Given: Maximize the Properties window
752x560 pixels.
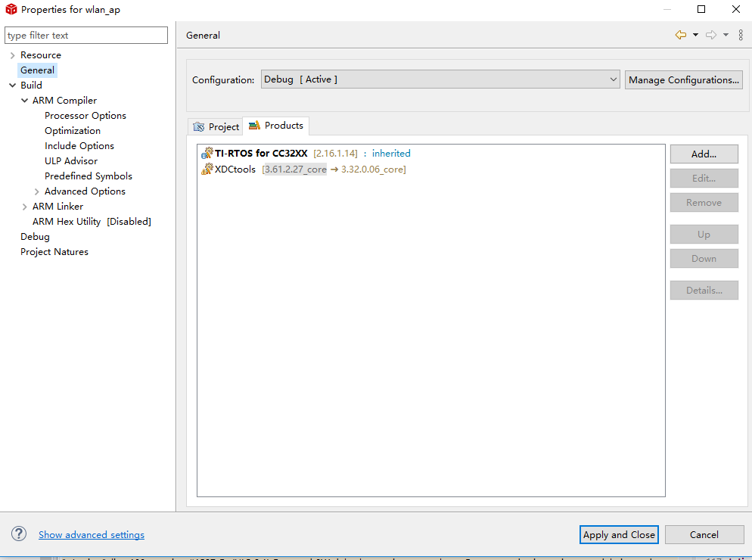Looking at the screenshot, I should [701, 9].
